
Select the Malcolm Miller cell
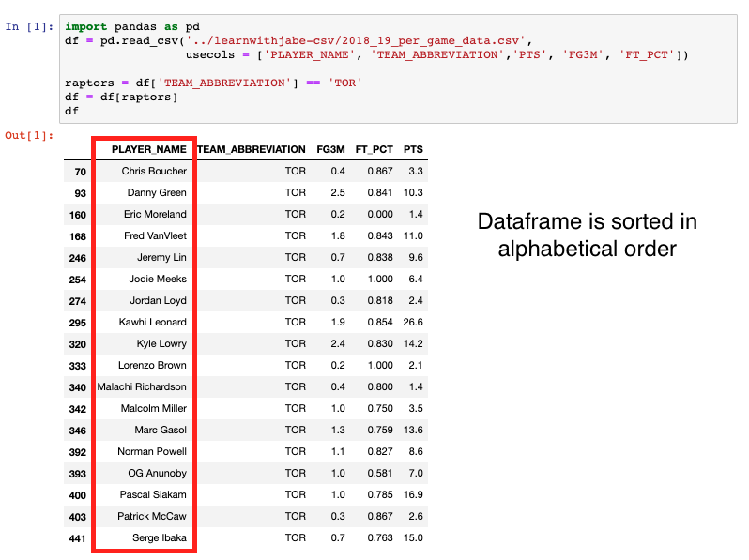(154, 408)
